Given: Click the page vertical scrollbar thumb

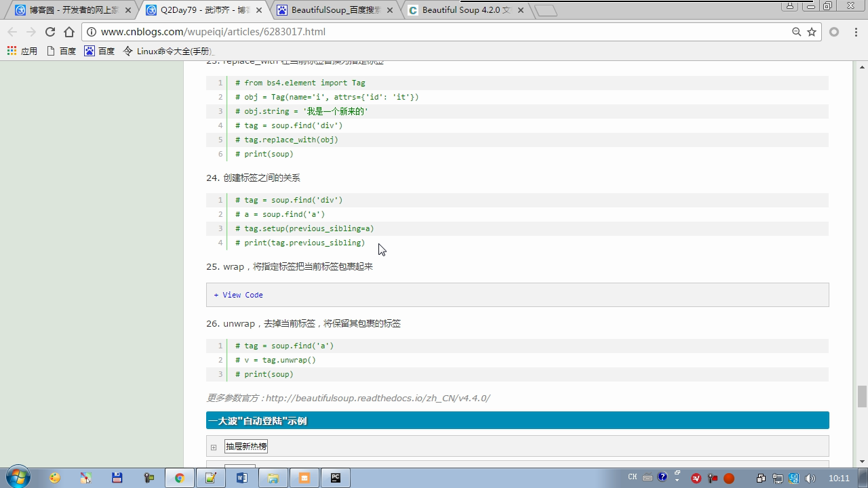Looking at the screenshot, I should [862, 396].
